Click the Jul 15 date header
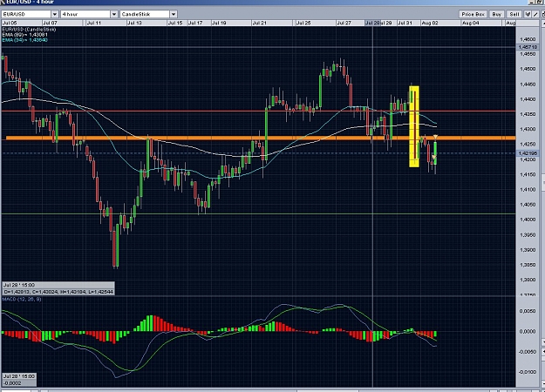 point(175,23)
